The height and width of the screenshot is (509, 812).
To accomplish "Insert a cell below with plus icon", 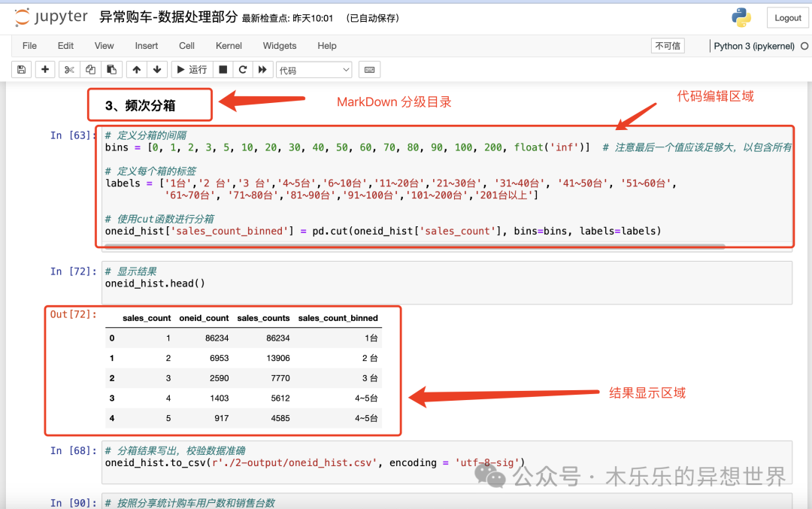I will [x=45, y=69].
